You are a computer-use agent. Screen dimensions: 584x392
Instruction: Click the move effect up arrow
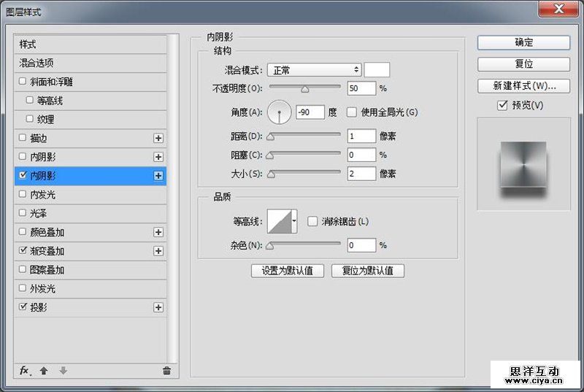44,371
